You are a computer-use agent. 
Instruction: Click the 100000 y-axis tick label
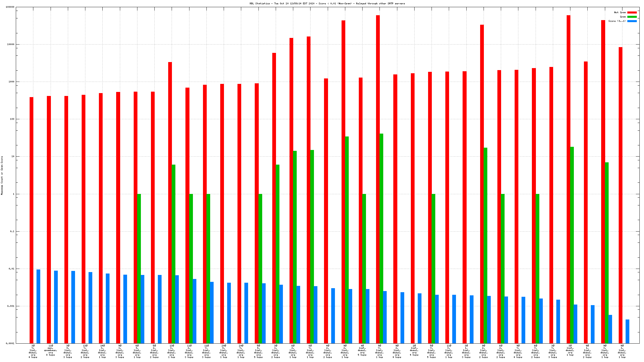click(x=10, y=7)
